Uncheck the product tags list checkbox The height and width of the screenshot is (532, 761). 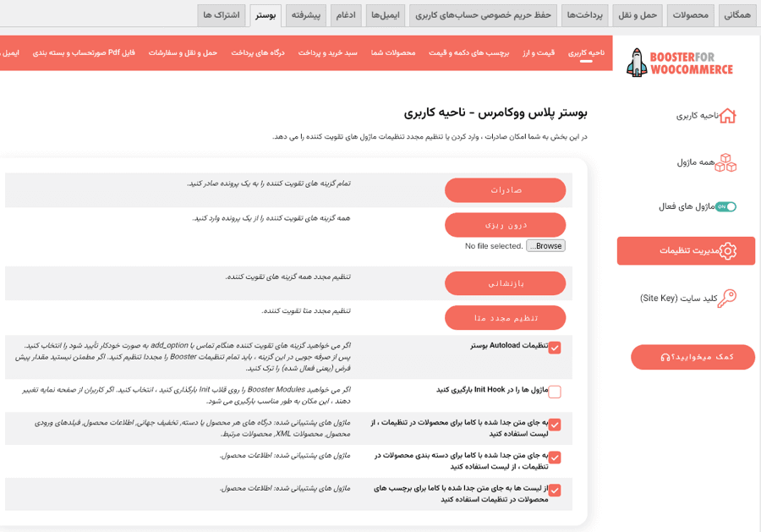555,491
